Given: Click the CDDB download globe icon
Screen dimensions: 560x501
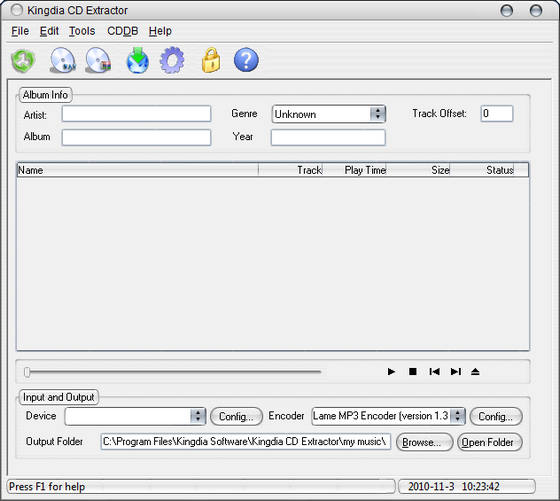Looking at the screenshot, I should pos(138,60).
